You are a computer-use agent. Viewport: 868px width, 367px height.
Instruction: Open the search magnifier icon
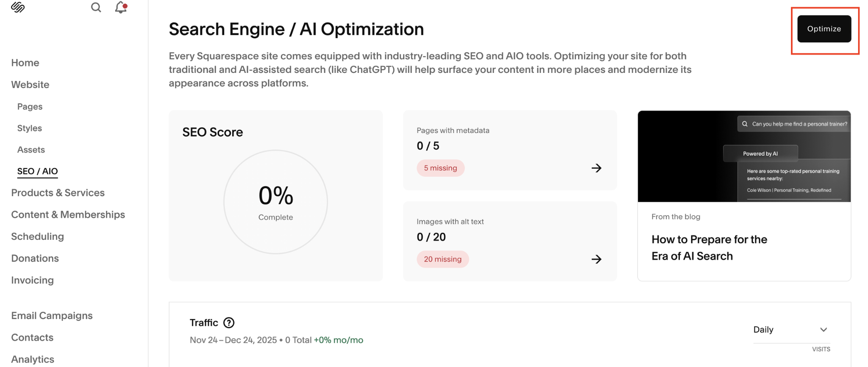(96, 7)
